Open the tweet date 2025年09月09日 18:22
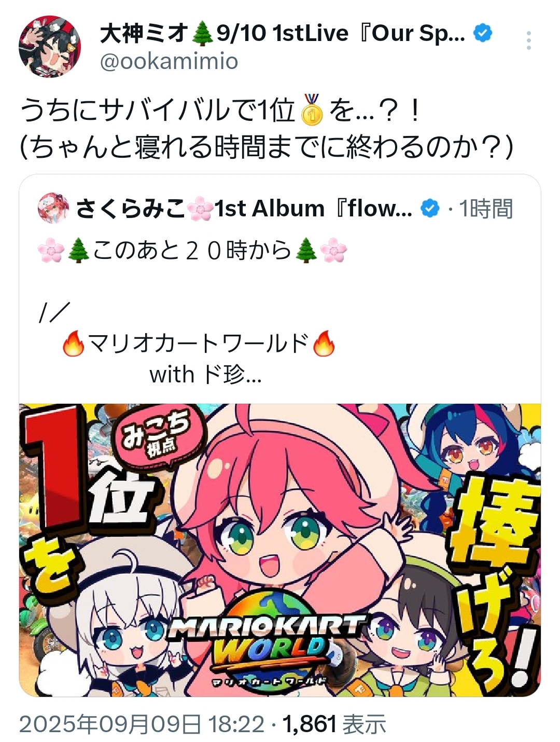The image size is (560, 742). coord(142,724)
